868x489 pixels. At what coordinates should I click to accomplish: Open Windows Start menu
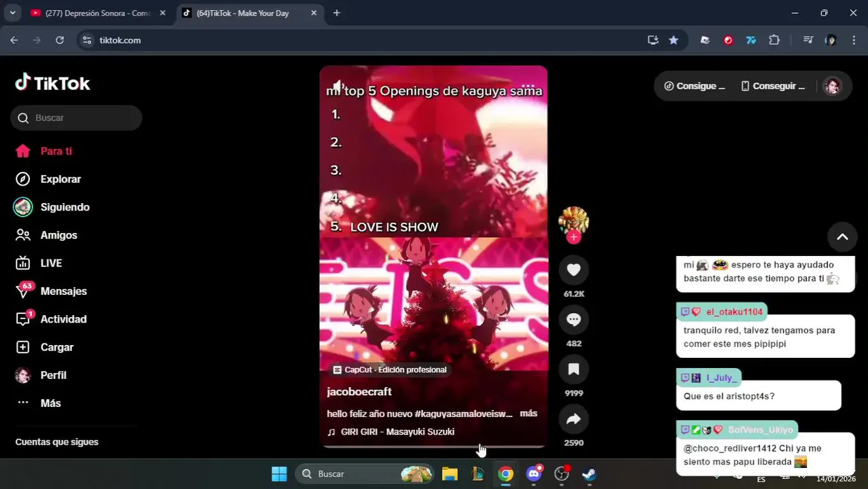tap(279, 474)
